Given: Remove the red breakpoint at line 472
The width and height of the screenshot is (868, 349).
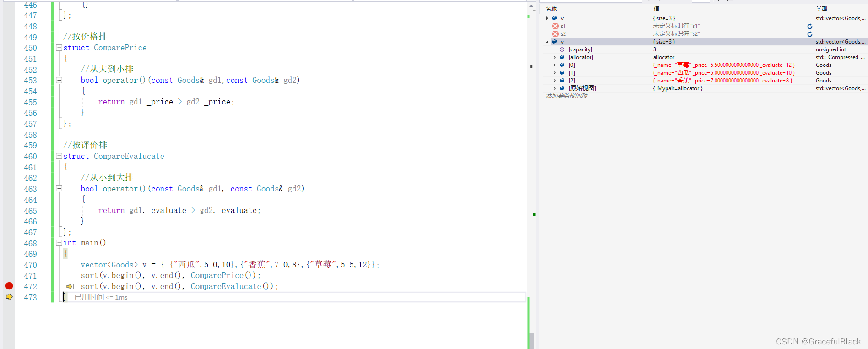Looking at the screenshot, I should coord(9,286).
